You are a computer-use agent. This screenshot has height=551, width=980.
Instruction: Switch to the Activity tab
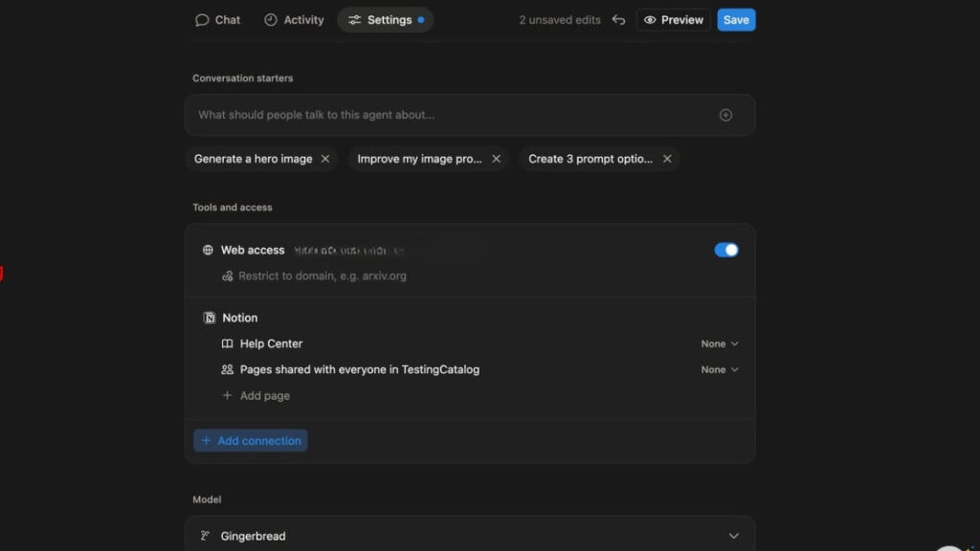[x=294, y=19]
